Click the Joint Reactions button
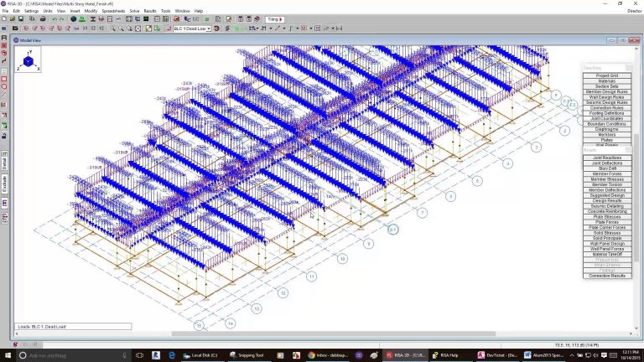 point(607,157)
